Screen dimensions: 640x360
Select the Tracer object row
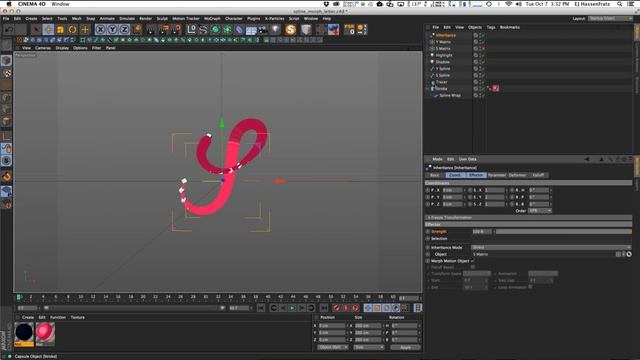[x=442, y=82]
